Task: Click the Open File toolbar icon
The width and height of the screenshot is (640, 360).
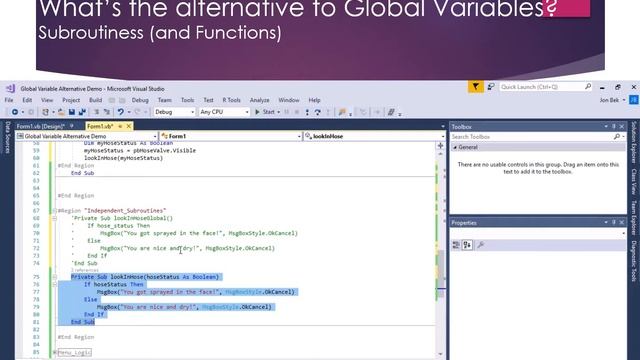Action: click(61, 112)
